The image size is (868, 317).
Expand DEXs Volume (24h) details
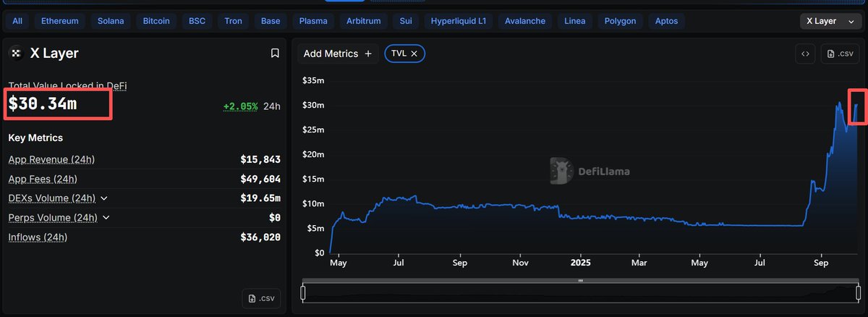coord(104,198)
